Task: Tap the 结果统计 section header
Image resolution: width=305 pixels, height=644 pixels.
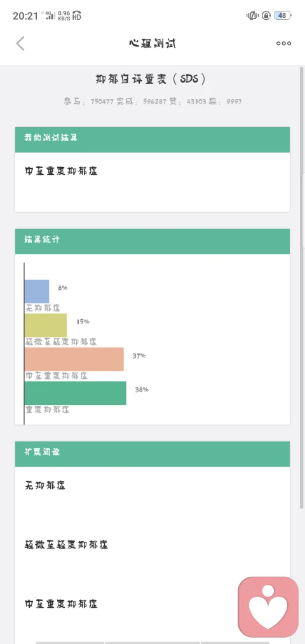Action: (152, 242)
